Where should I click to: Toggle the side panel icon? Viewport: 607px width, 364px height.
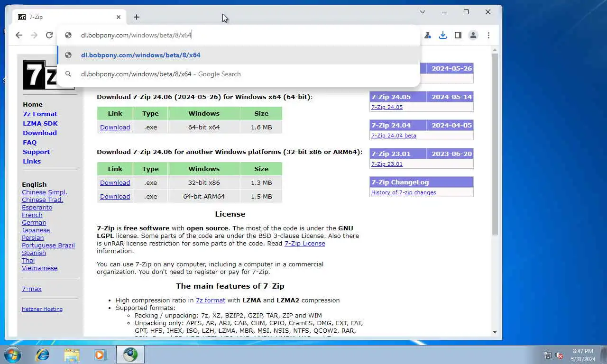[x=458, y=35]
